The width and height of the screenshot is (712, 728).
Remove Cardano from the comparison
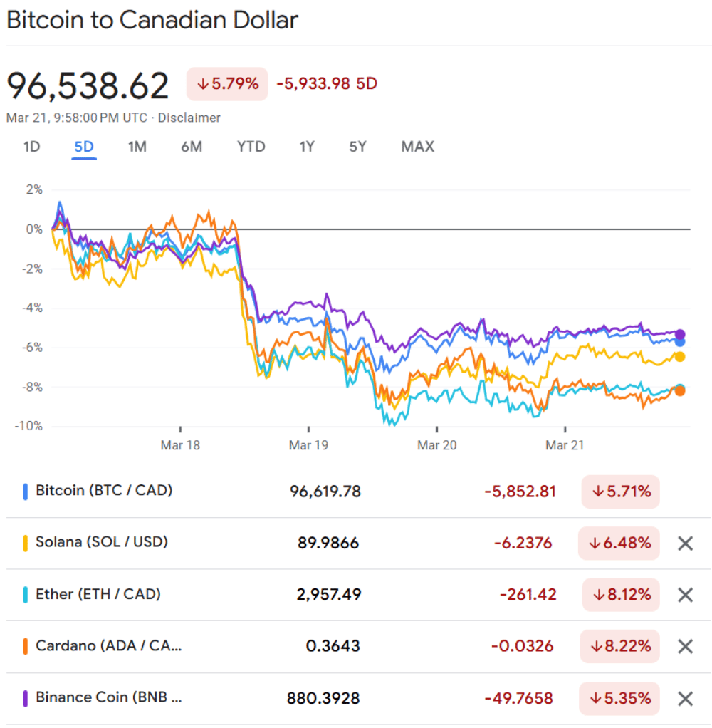point(685,647)
